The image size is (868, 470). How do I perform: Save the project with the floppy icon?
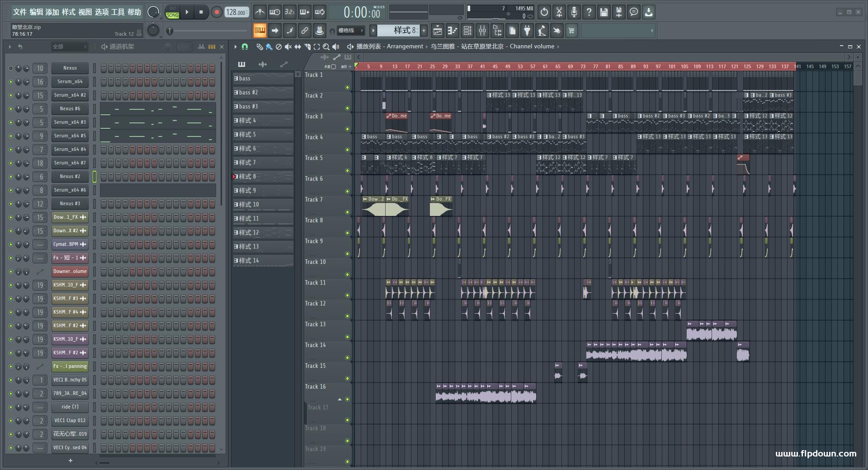click(604, 12)
